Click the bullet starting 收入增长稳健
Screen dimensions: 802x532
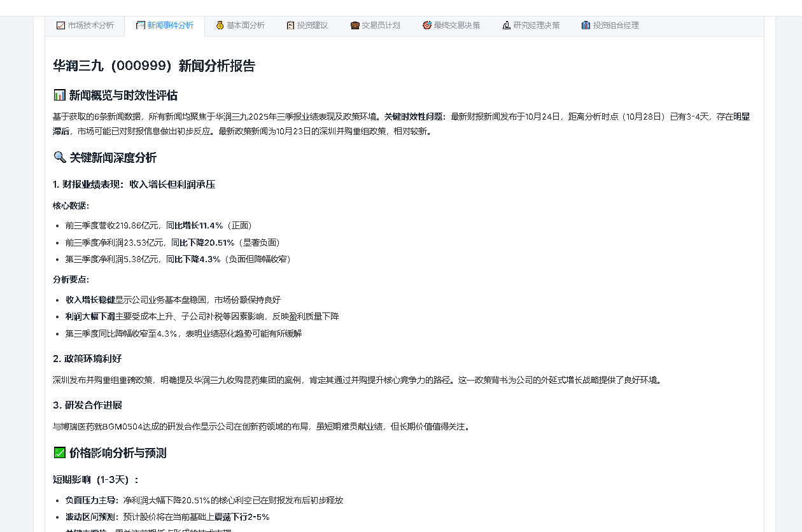tap(172, 300)
